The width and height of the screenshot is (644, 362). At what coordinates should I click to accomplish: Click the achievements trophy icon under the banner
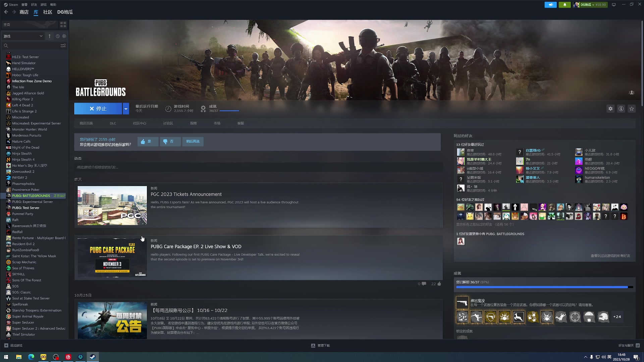(x=203, y=109)
